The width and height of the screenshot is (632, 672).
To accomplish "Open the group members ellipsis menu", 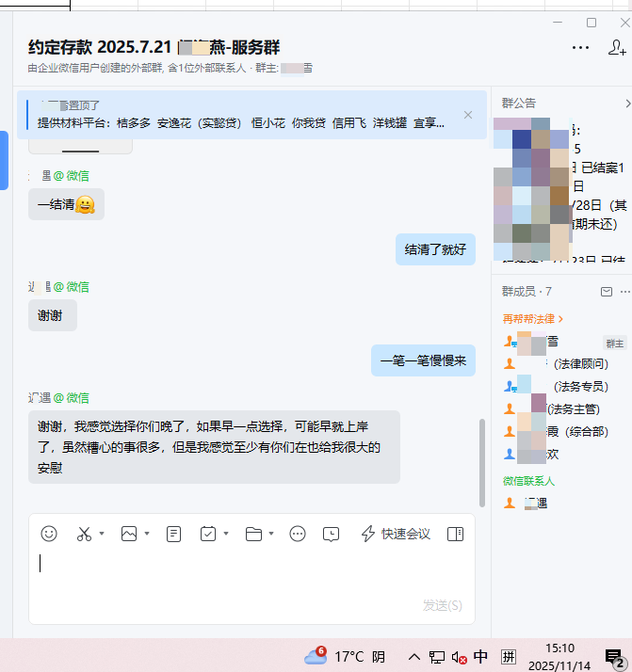I will pyautogui.click(x=625, y=292).
